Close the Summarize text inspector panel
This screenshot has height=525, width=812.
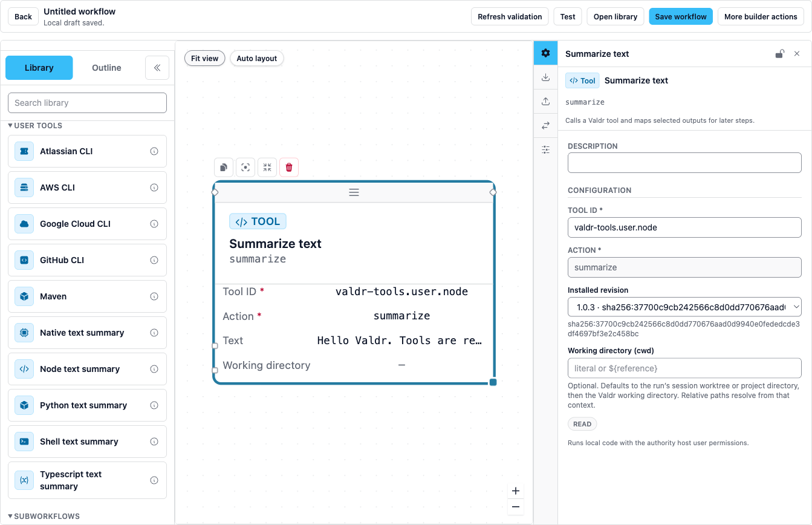click(797, 54)
